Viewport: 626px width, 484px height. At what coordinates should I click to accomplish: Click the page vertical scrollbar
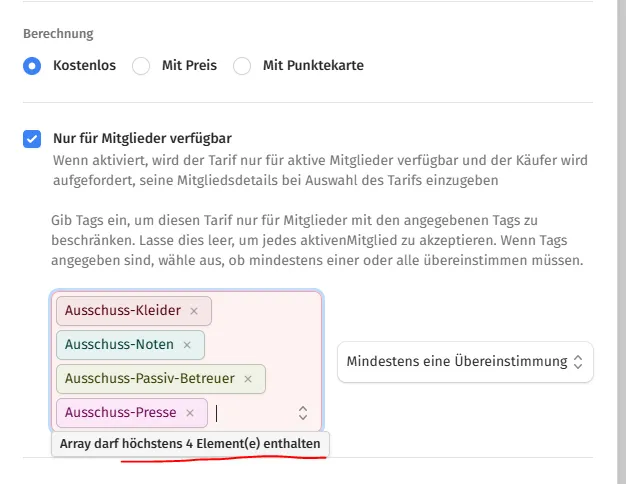(x=621, y=242)
